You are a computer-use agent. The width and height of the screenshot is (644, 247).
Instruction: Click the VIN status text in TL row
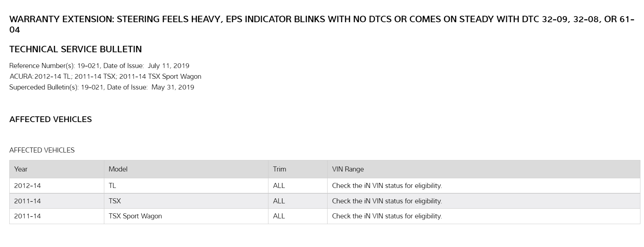387,185
